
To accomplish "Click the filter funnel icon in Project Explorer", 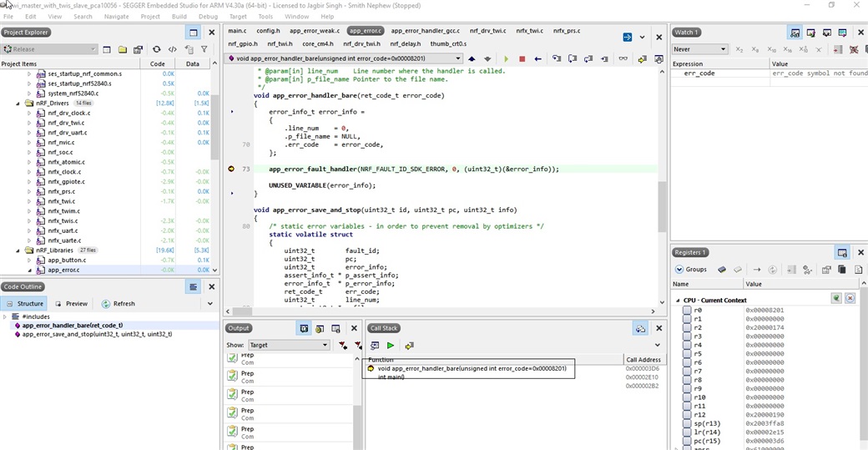I will tap(204, 49).
